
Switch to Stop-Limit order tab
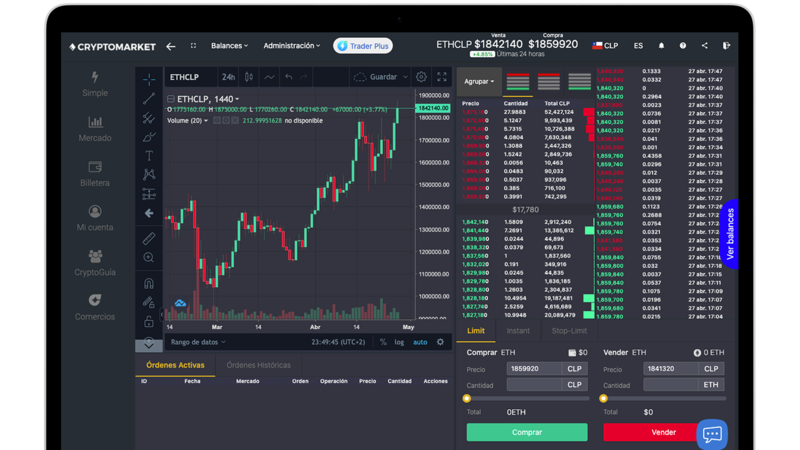[x=570, y=330]
